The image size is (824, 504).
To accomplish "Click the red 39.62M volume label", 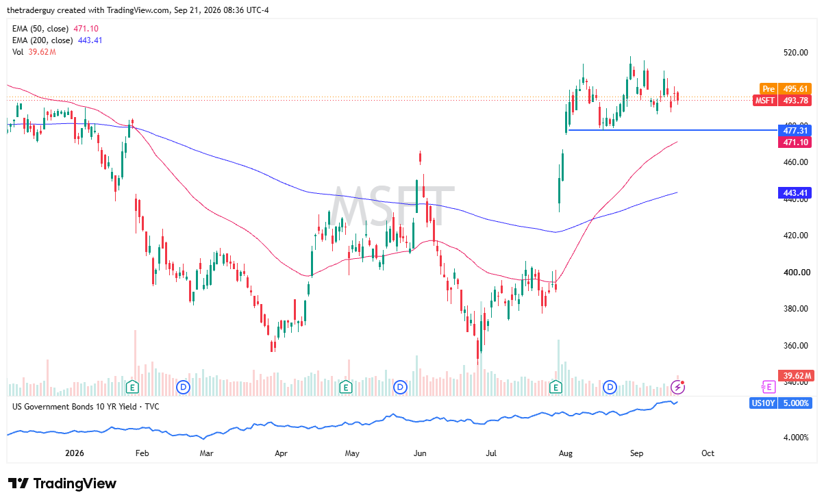I will [x=795, y=375].
